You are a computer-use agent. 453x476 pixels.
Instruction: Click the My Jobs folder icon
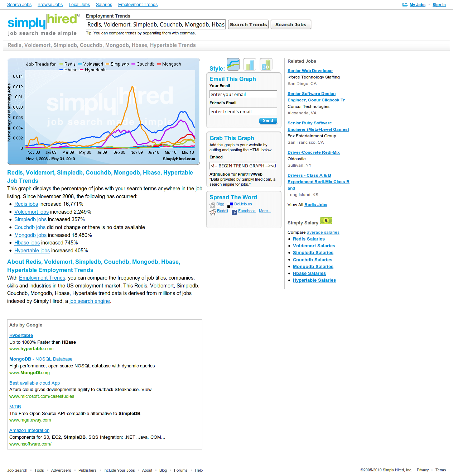pos(405,5)
